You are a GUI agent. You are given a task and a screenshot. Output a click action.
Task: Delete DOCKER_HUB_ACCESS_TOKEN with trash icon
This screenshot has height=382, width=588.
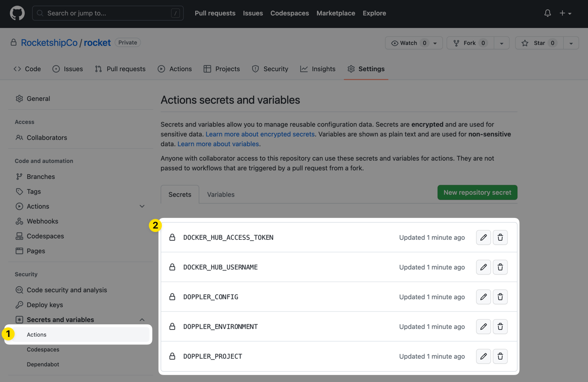(500, 237)
